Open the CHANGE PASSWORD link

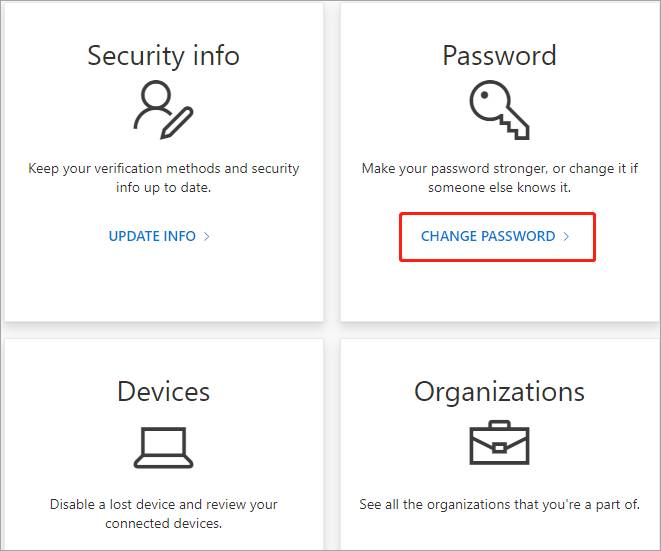tap(488, 236)
